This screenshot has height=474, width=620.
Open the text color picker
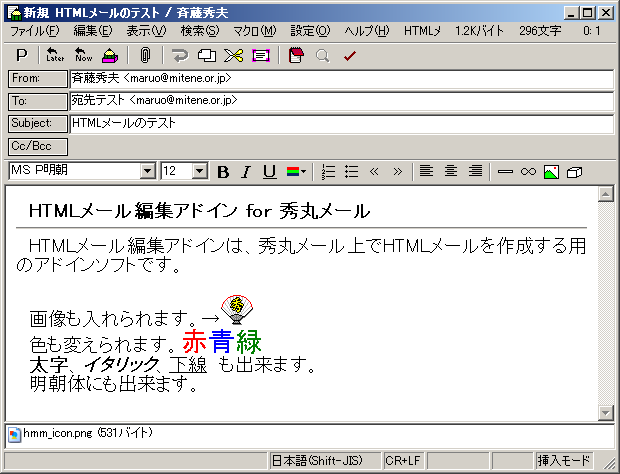[x=296, y=172]
